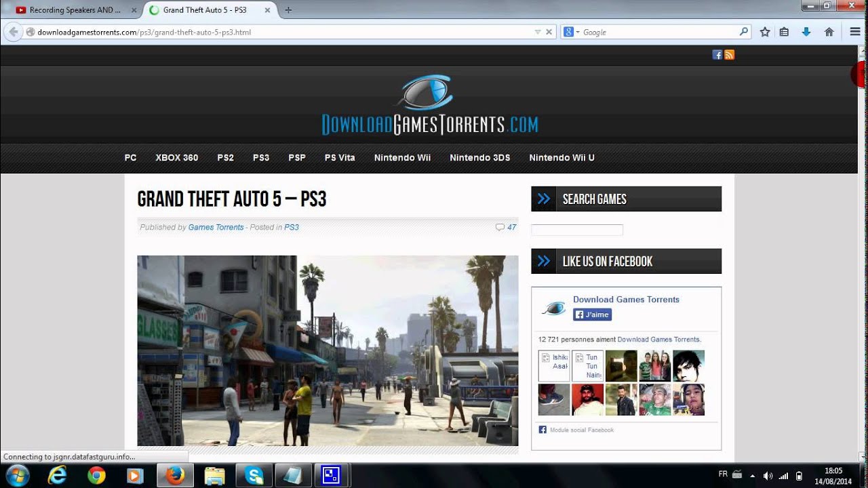Go to the Firefox home page icon
The width and height of the screenshot is (868, 488).
coord(829,32)
